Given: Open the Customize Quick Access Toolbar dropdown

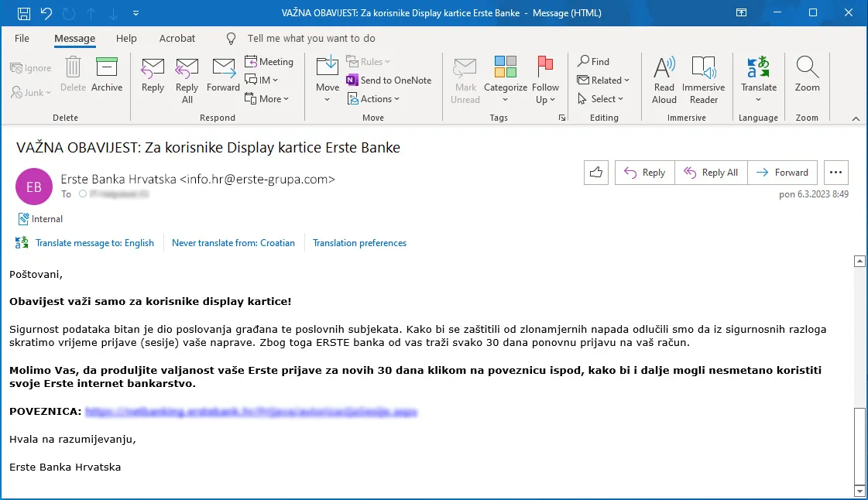Looking at the screenshot, I should click(x=136, y=12).
